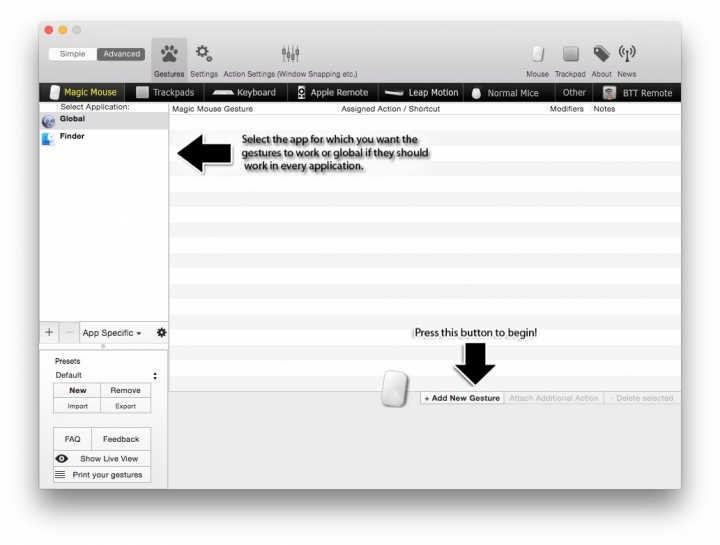Click Export preset button
This screenshot has height=545, width=720.
tap(125, 406)
